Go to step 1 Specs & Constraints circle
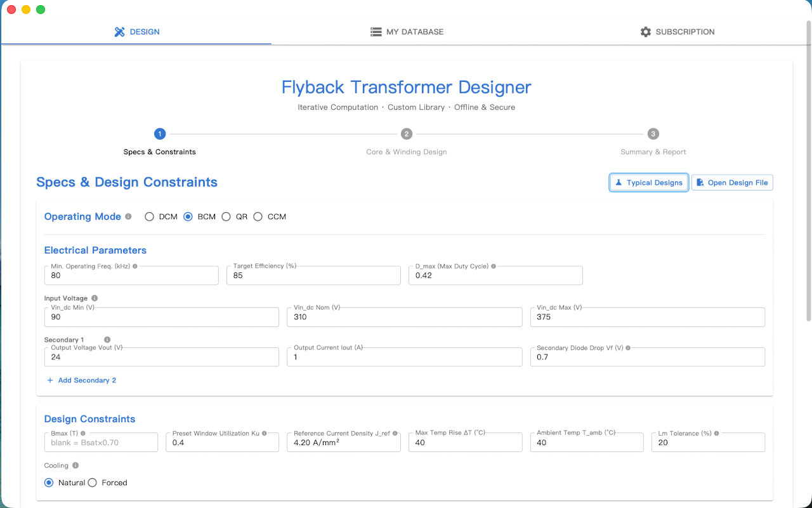Screen dimensions: 812x508 (160, 134)
